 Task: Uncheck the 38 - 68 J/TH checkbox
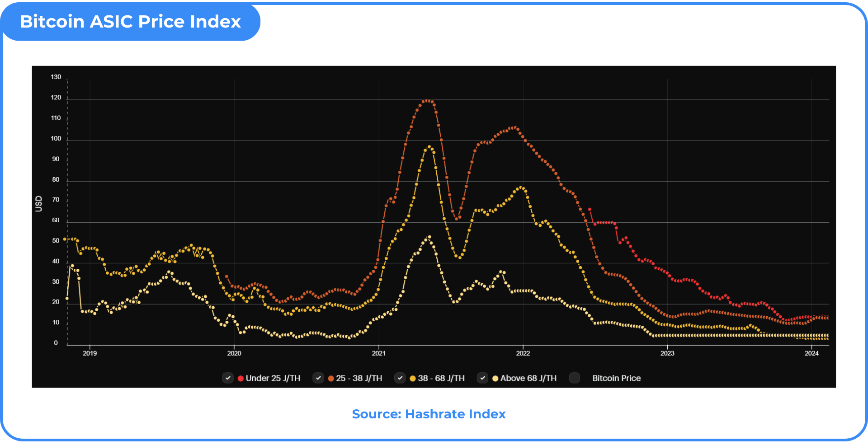coord(400,378)
